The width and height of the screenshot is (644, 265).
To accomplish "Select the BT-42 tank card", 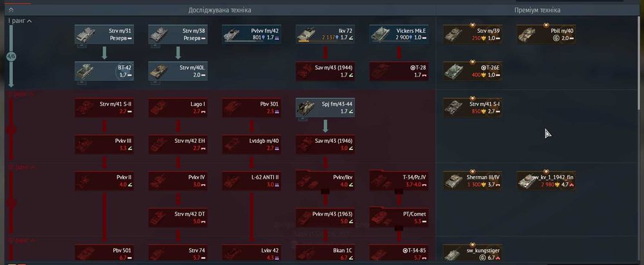I will click(x=104, y=71).
